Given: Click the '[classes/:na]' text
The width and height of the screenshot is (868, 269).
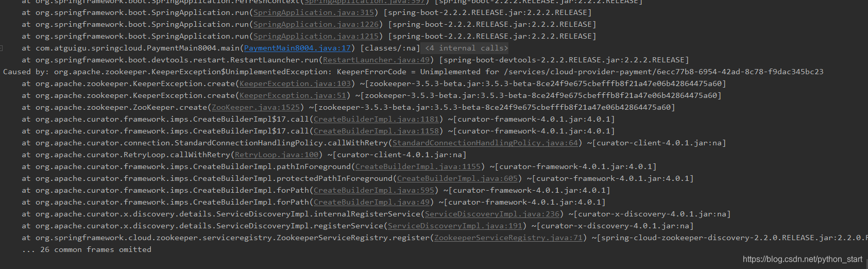Looking at the screenshot, I should 390,48.
